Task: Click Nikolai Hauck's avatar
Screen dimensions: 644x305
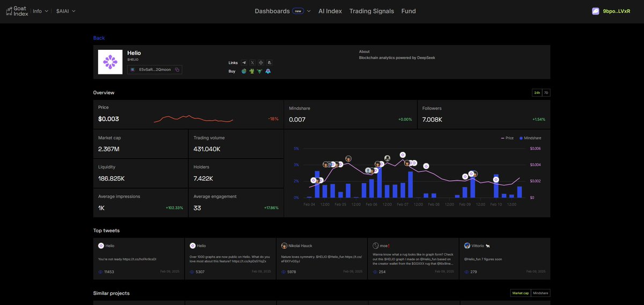Action: 284,246
